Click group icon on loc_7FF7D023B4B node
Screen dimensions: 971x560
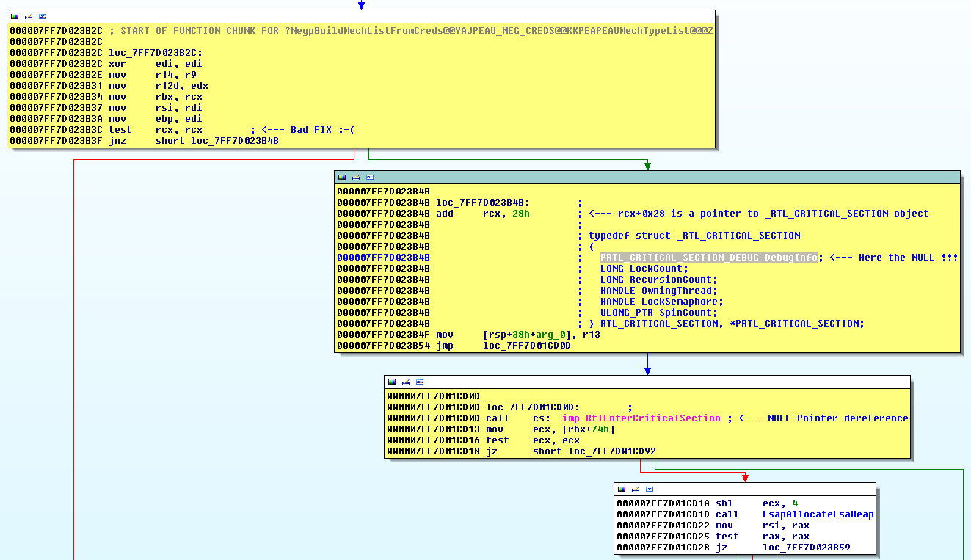tap(370, 177)
